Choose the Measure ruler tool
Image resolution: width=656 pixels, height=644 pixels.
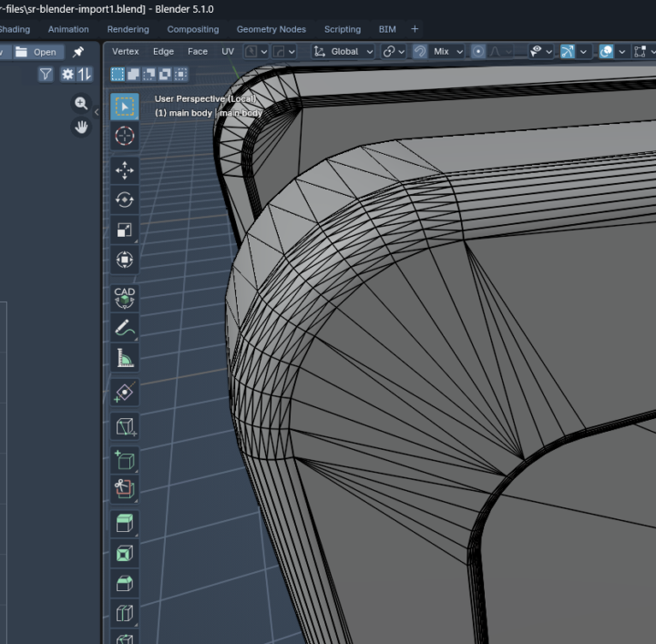125,358
